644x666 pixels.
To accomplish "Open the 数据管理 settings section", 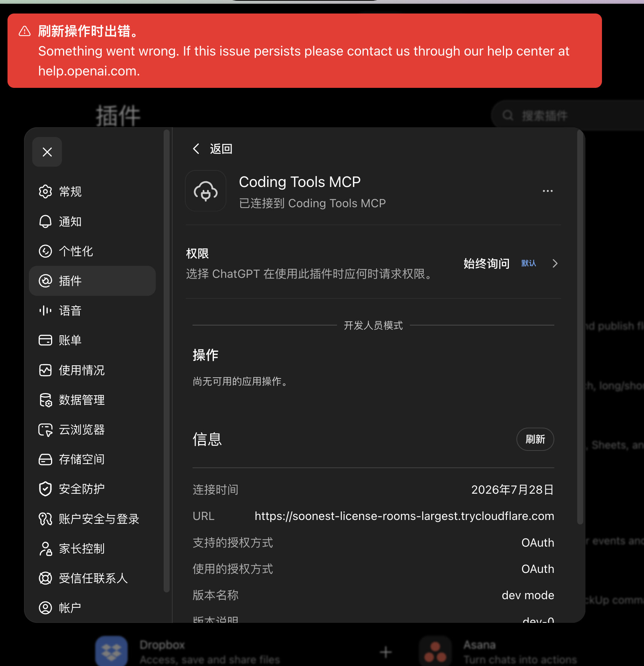I will click(x=92, y=400).
